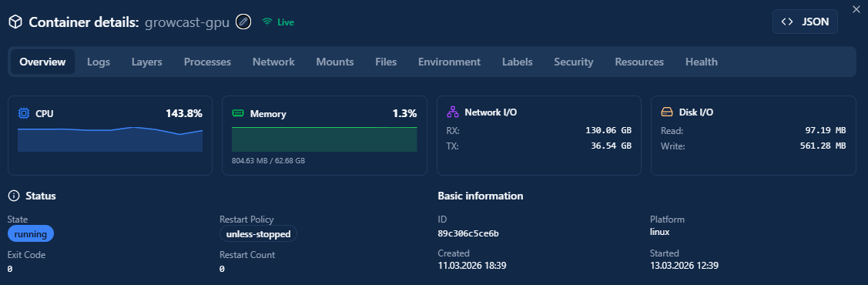The height and width of the screenshot is (285, 868).
Task: Show the Environment tab
Action: coord(449,62)
